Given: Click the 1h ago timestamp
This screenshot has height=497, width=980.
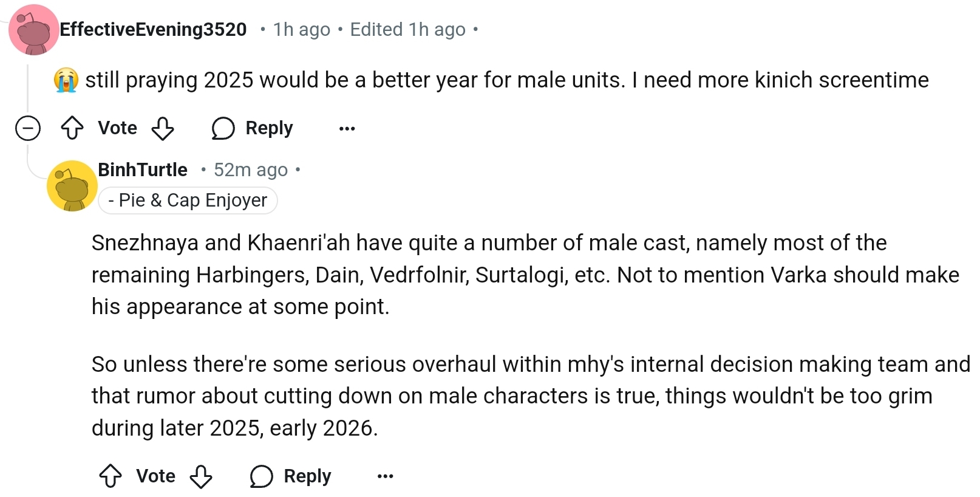Looking at the screenshot, I should click(301, 29).
